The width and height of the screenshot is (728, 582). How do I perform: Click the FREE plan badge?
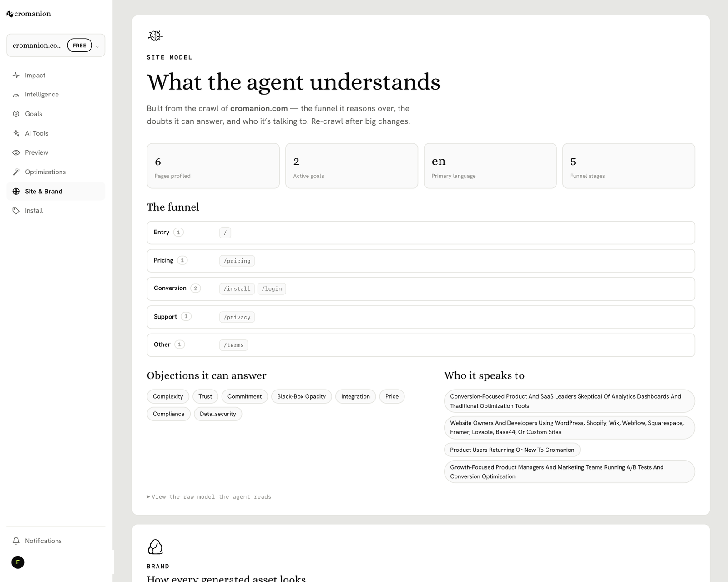click(x=80, y=46)
